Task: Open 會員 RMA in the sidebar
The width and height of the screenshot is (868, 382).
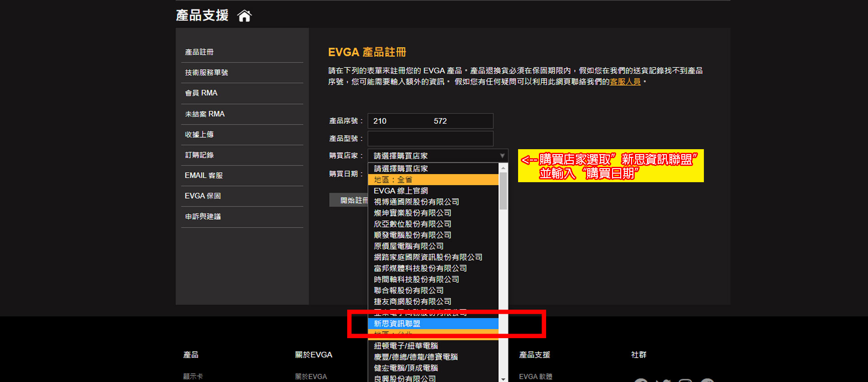Action: pyautogui.click(x=201, y=93)
